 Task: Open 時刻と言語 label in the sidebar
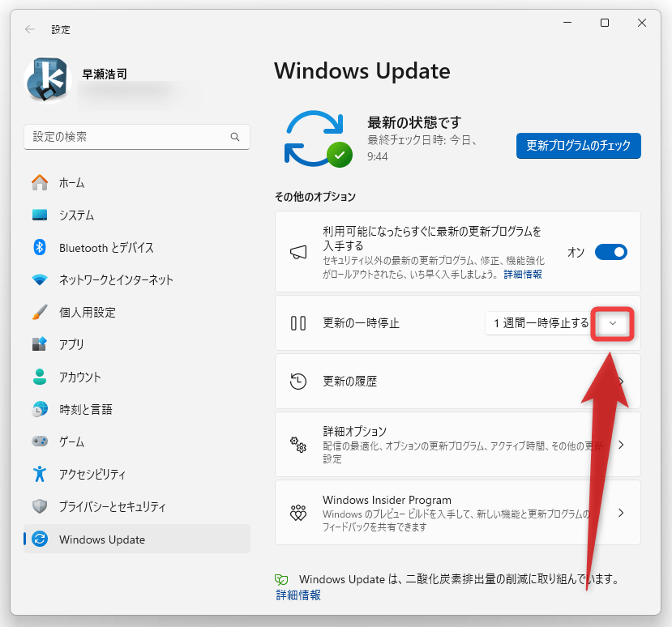click(x=86, y=409)
